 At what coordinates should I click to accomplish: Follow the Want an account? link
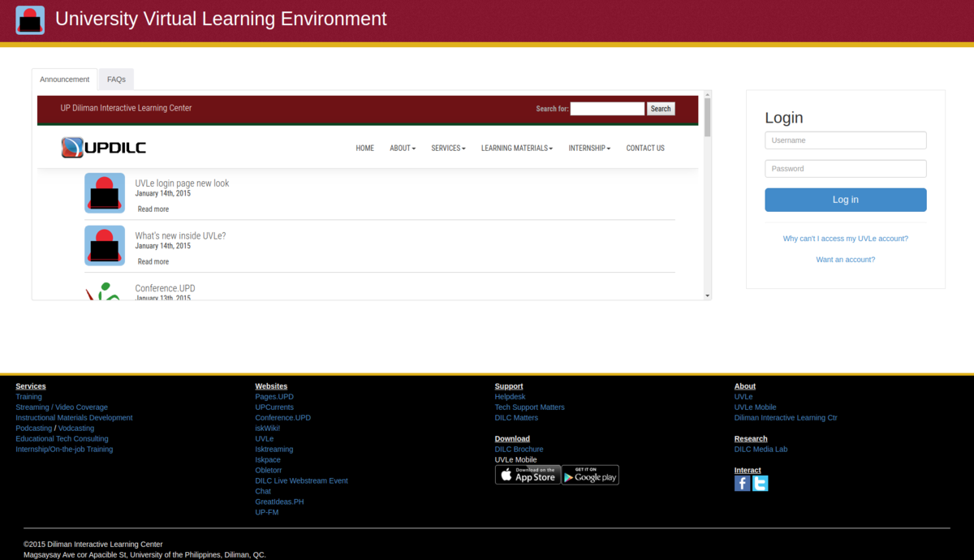[x=846, y=260]
